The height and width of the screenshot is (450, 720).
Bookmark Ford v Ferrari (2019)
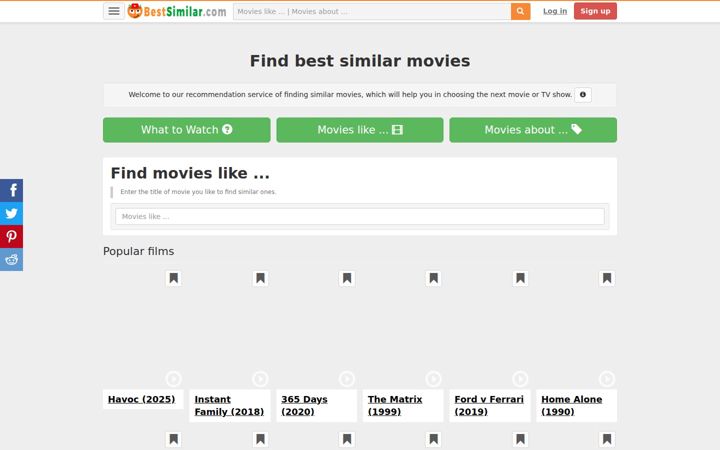(x=520, y=278)
